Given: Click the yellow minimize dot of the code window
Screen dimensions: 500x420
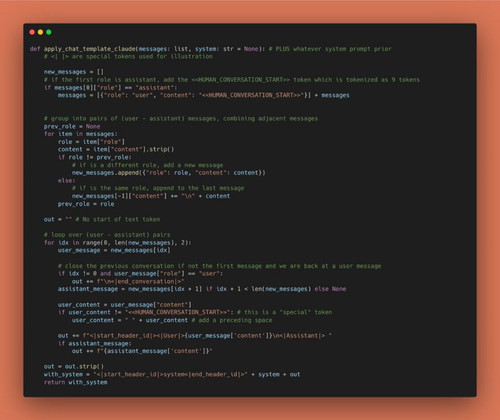Looking at the screenshot, I should point(40,32).
